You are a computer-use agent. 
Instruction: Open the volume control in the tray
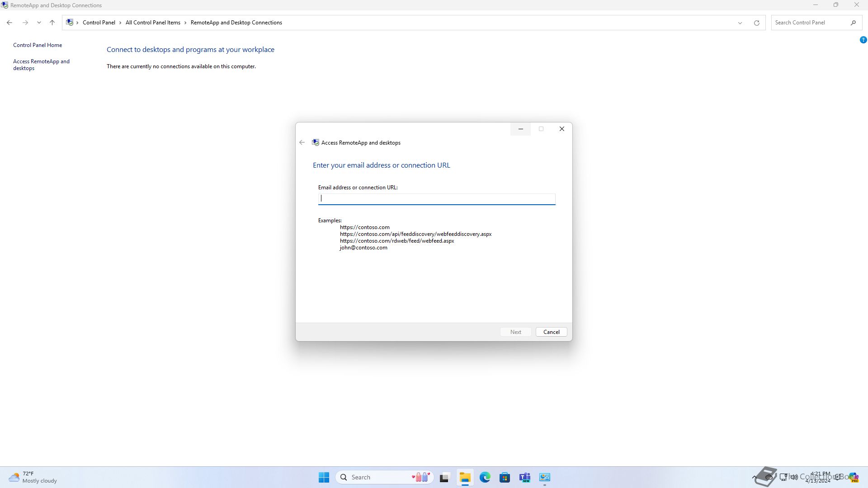click(794, 477)
